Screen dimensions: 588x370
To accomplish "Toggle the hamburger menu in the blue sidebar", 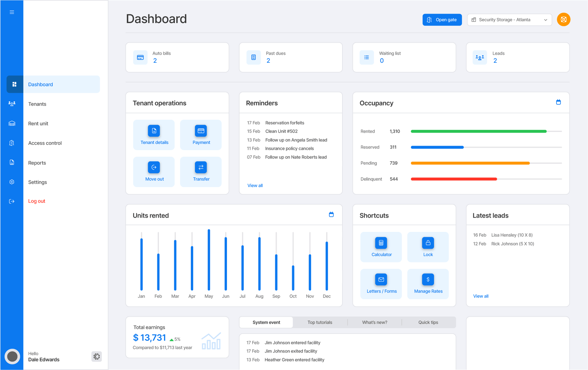I will pyautogui.click(x=12, y=12).
